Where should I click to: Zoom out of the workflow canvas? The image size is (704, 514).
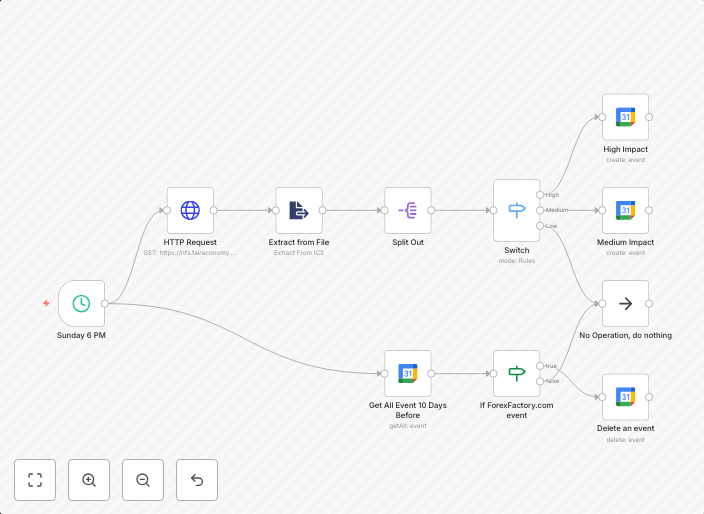[x=143, y=480]
